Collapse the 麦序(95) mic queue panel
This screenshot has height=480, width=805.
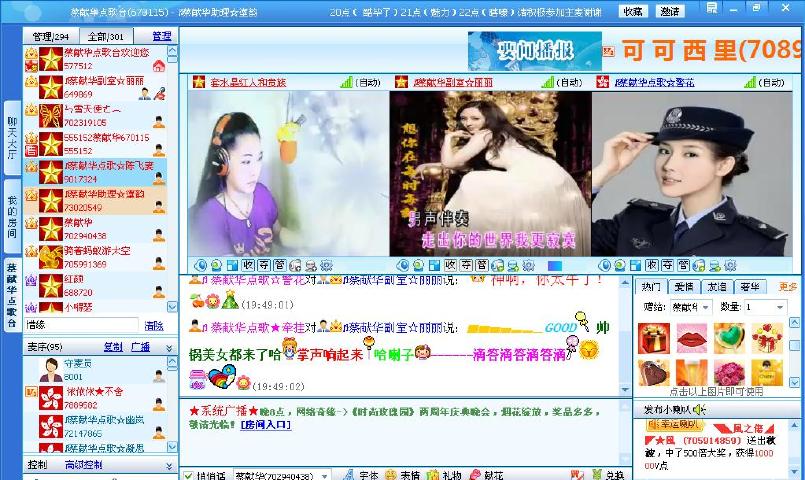169,347
